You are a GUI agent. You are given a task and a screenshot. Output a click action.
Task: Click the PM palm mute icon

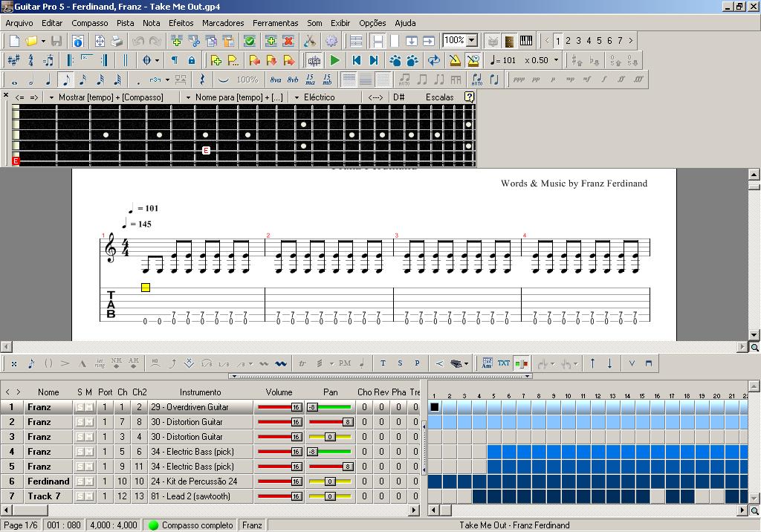[x=345, y=363]
